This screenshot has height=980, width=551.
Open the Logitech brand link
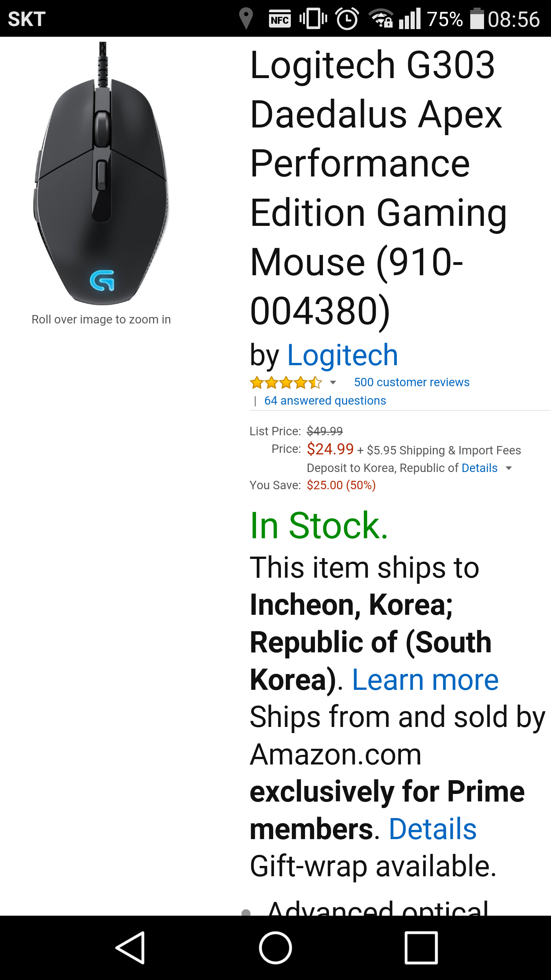342,355
